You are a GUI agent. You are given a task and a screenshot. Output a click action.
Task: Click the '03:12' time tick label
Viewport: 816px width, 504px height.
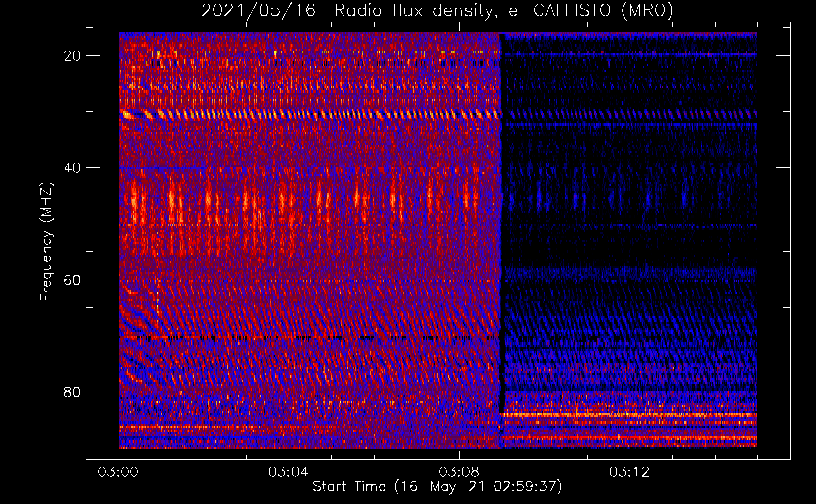coord(629,472)
